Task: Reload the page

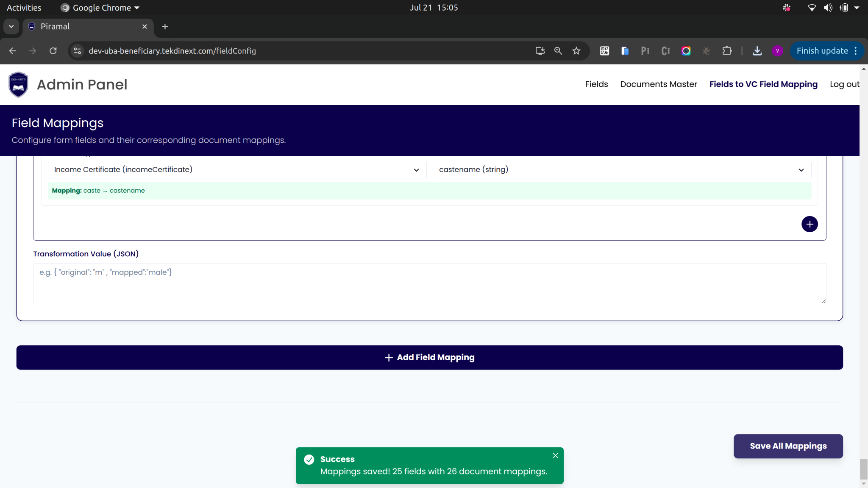Action: pyautogui.click(x=53, y=51)
